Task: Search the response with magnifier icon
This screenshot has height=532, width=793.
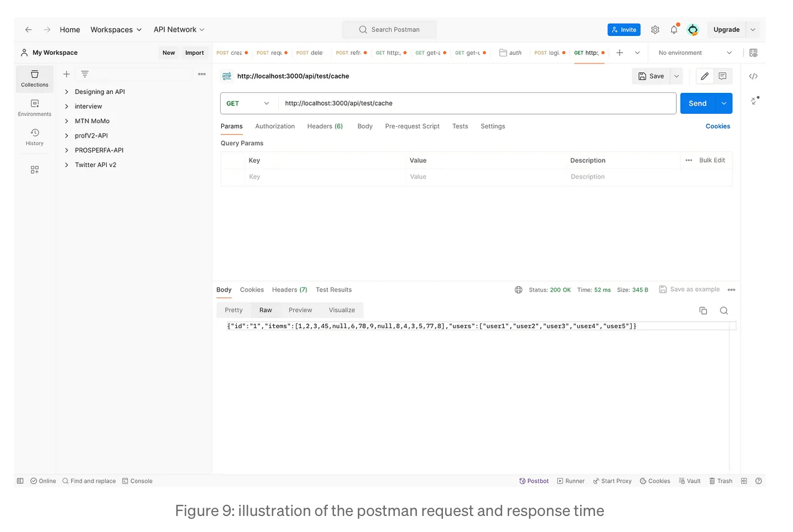Action: (724, 311)
